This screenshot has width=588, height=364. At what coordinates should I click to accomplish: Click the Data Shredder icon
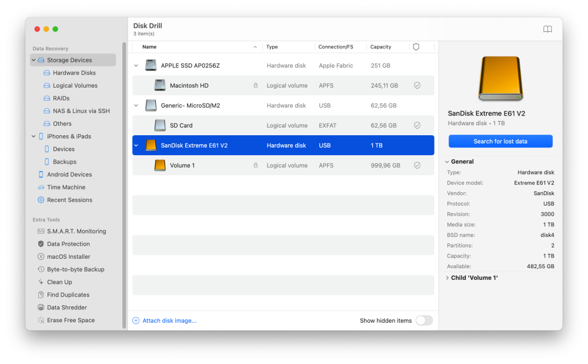tap(41, 308)
